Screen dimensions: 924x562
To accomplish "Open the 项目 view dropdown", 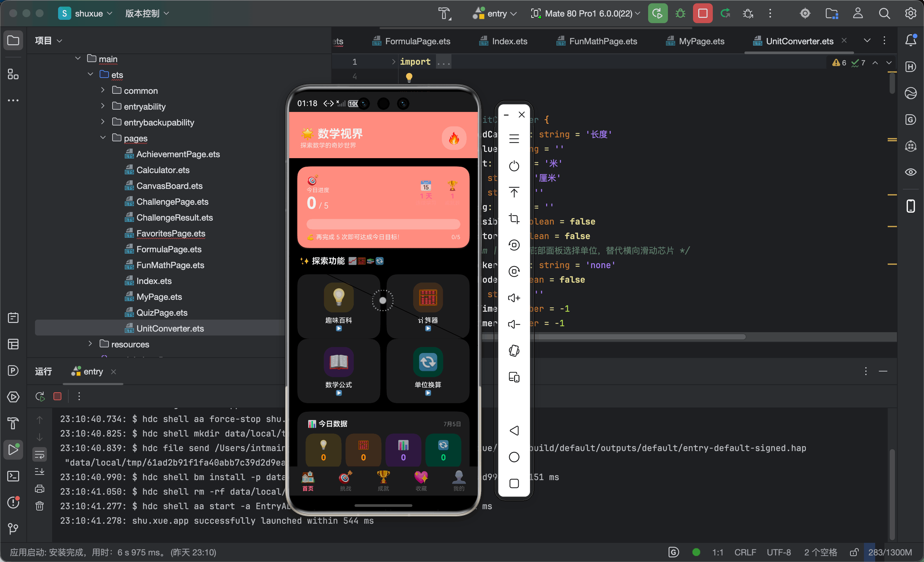I will [49, 40].
